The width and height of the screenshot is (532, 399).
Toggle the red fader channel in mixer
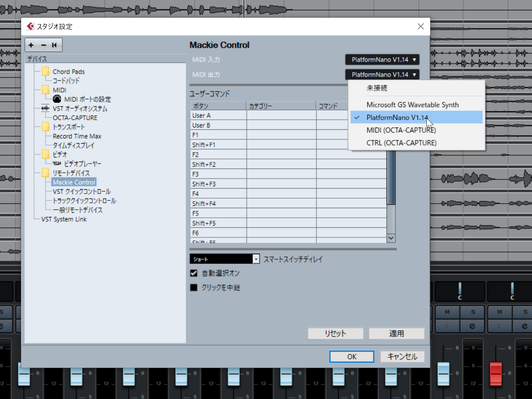(x=496, y=373)
